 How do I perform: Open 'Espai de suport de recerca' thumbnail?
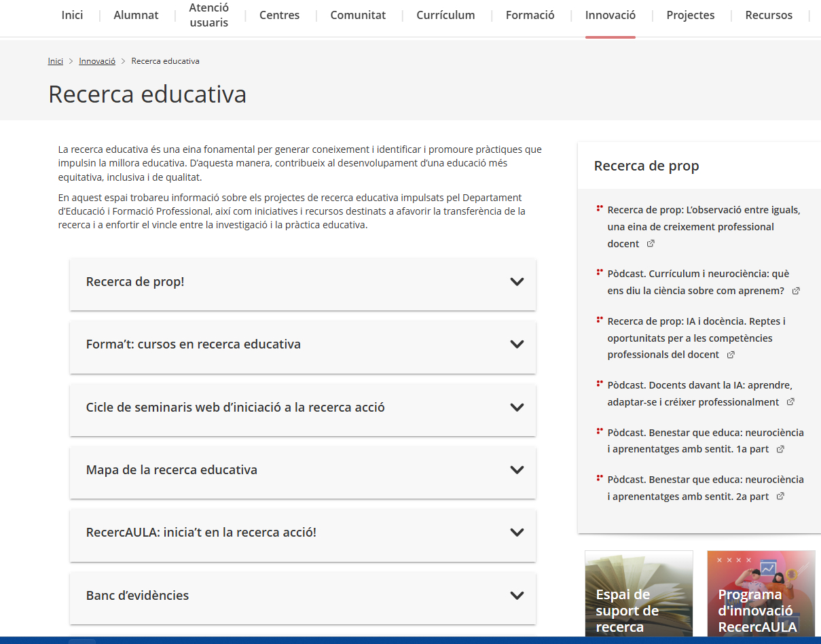click(638, 594)
